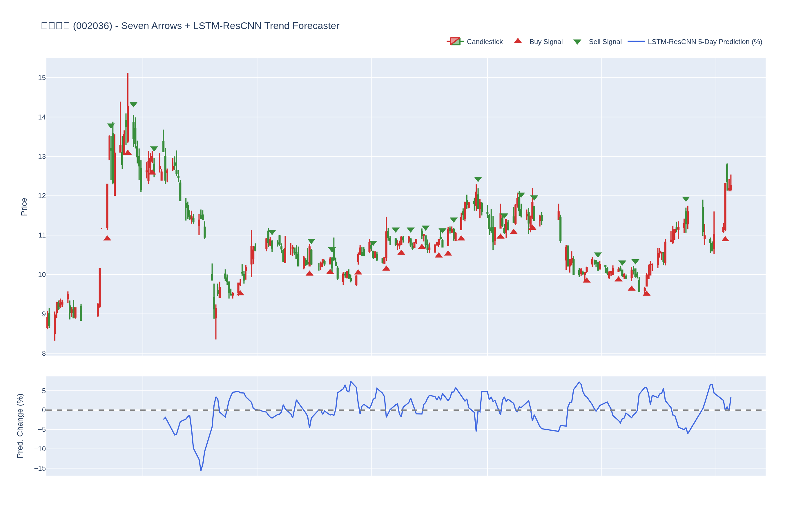Hide Buy Signal trace via legend text

[545, 42]
